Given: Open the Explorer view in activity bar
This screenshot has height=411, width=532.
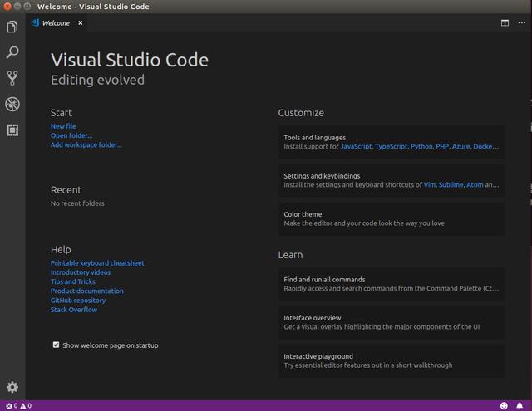Looking at the screenshot, I should [x=12, y=27].
